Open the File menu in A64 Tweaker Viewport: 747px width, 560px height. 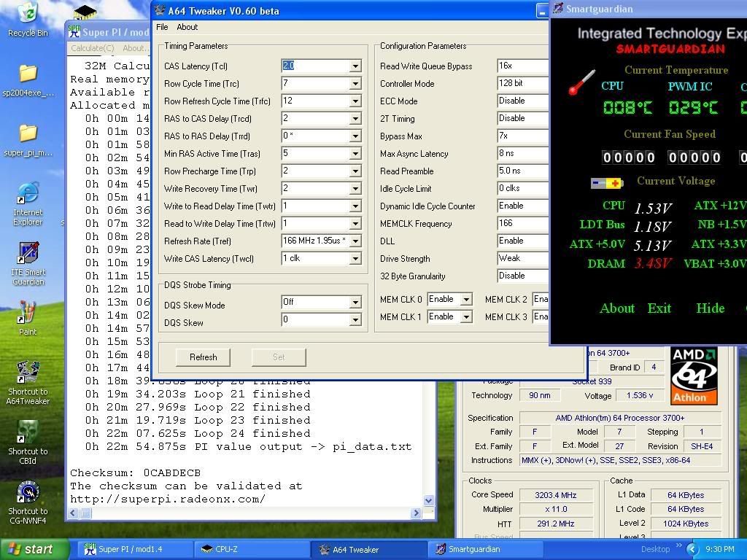[x=162, y=27]
